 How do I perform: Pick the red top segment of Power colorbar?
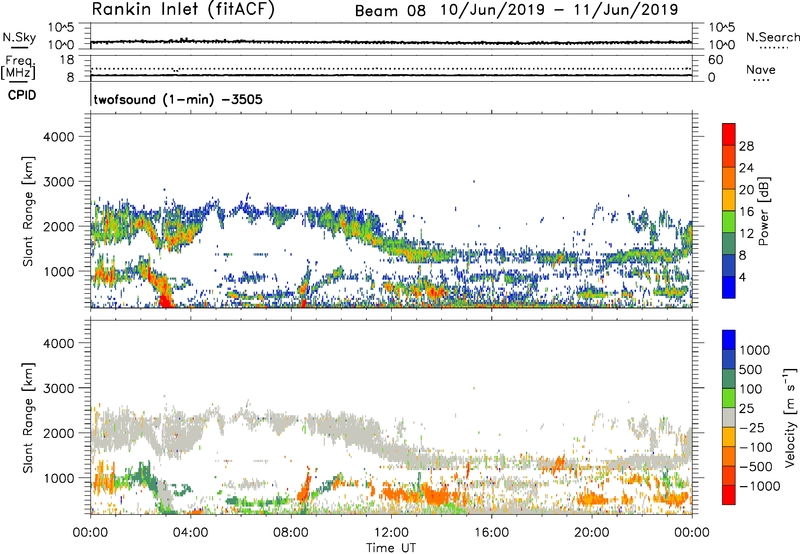click(x=729, y=135)
